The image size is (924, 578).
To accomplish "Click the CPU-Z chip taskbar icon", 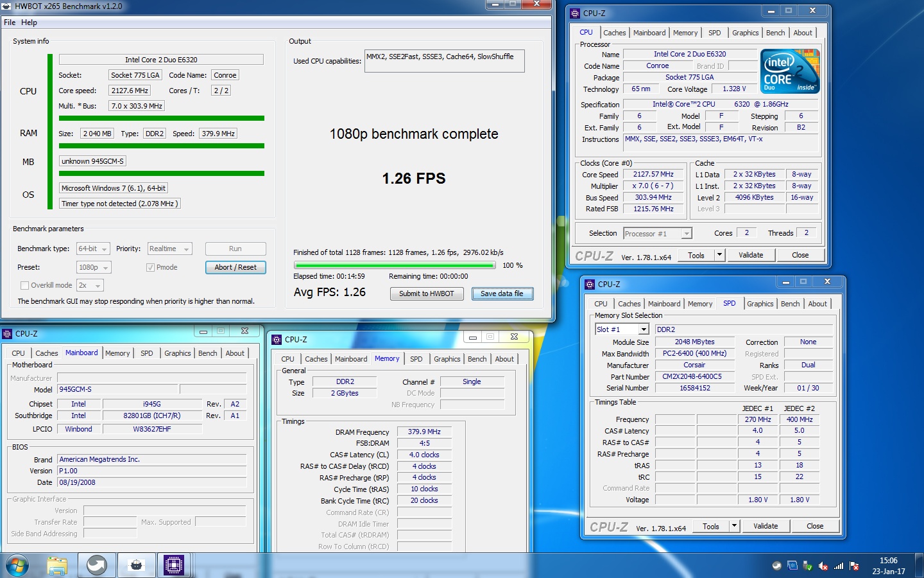I will tap(174, 566).
